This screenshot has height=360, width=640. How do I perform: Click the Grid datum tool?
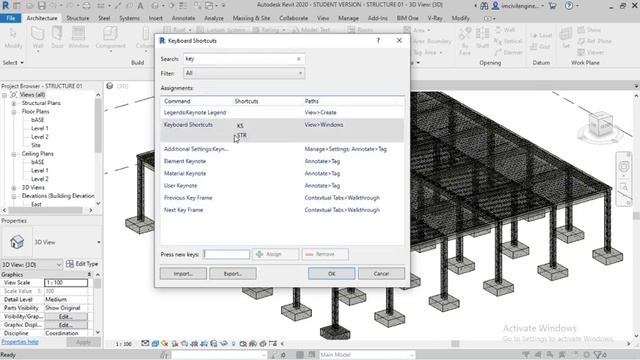(540, 47)
